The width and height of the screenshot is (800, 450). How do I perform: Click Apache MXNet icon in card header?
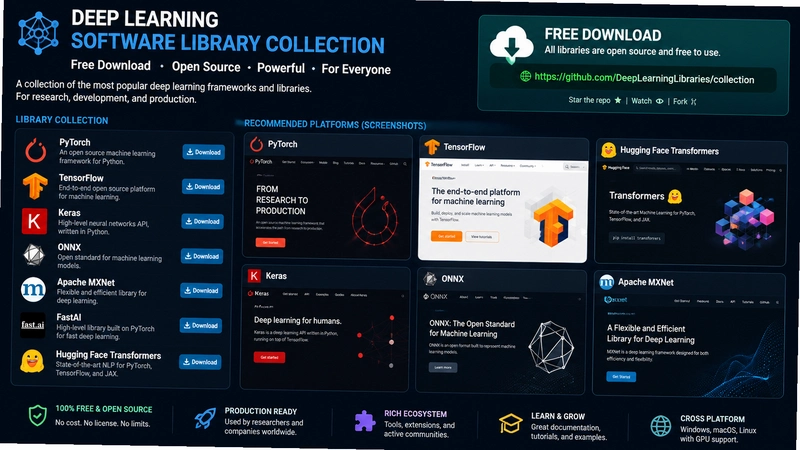tap(606, 282)
